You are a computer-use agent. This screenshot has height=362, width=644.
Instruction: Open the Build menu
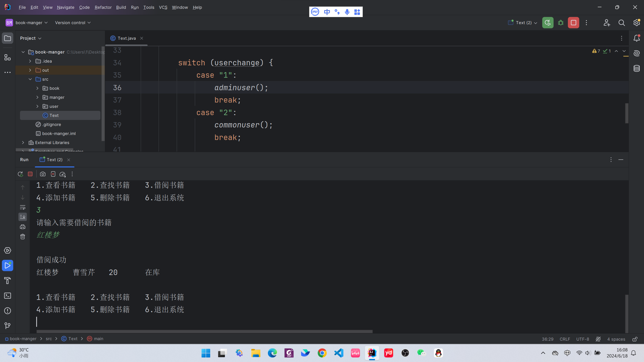[x=121, y=7]
